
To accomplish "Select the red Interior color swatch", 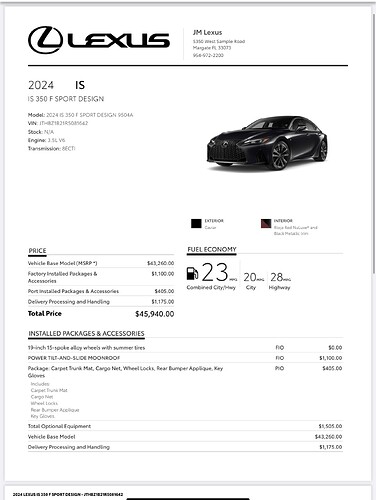I will click(x=266, y=224).
